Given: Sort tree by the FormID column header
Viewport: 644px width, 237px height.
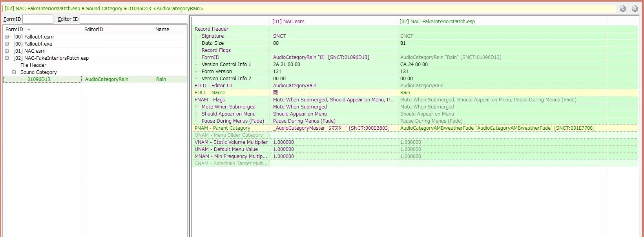Looking at the screenshot, I should (x=42, y=29).
